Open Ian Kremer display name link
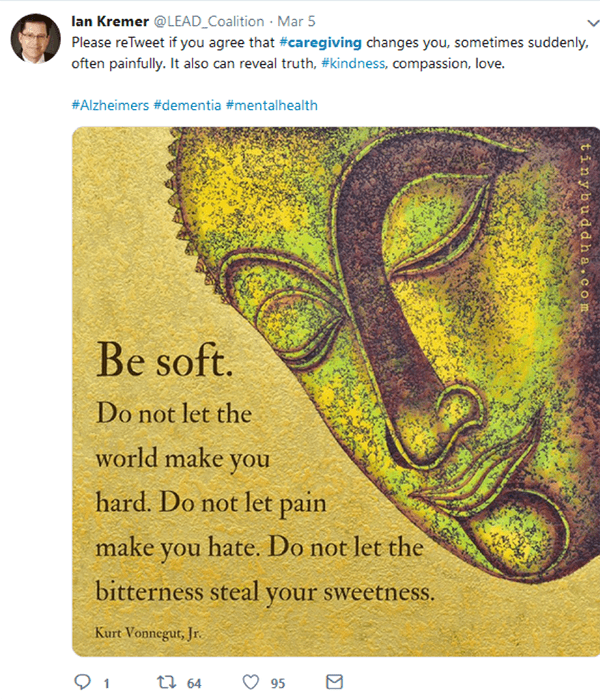 (110, 21)
